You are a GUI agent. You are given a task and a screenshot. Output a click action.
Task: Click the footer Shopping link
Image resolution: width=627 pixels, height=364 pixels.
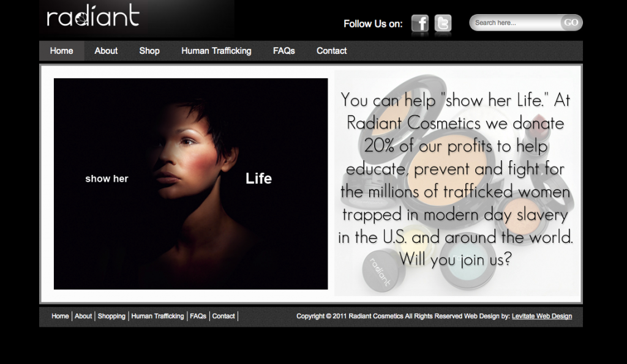point(111,316)
